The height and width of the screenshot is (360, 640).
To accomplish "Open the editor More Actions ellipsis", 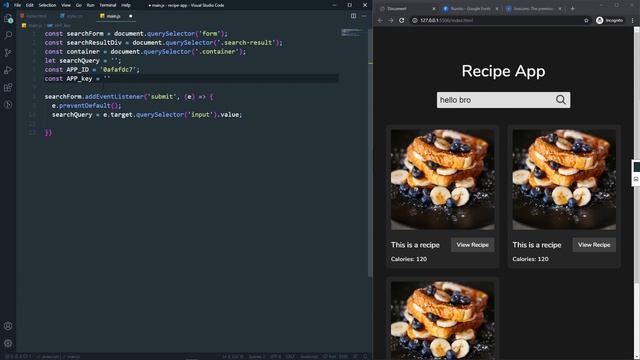I will pyautogui.click(x=364, y=16).
